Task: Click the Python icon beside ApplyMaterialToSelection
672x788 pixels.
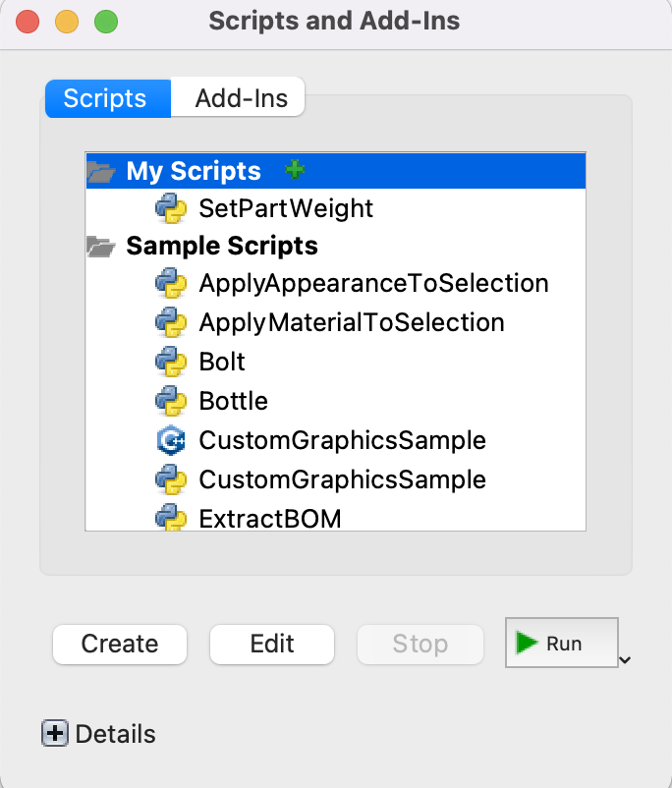Action: [171, 322]
